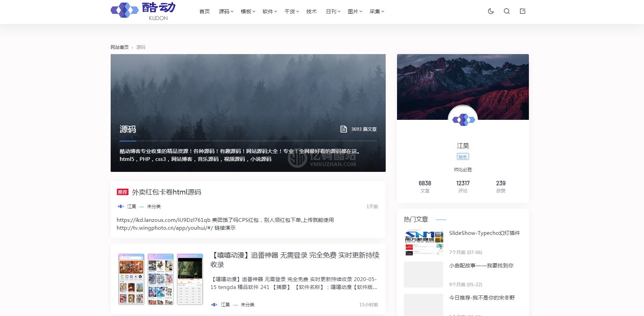Click the red 推荐 badge on the first post
The height and width of the screenshot is (316, 644).
pos(122,192)
